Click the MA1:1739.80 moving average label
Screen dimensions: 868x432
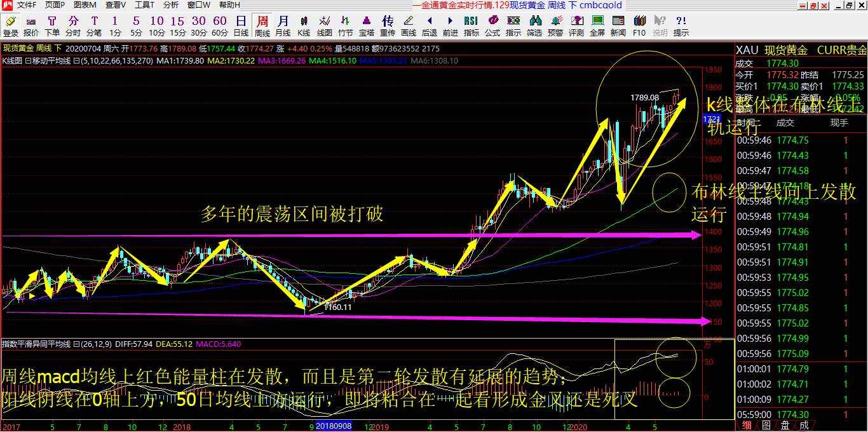(x=180, y=61)
